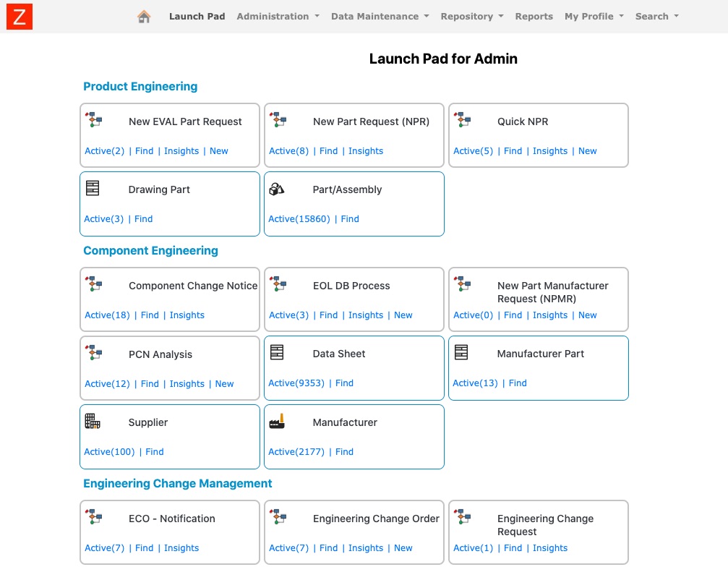Click Insights under New EVAL Part Request
The image size is (728, 567).
point(181,151)
